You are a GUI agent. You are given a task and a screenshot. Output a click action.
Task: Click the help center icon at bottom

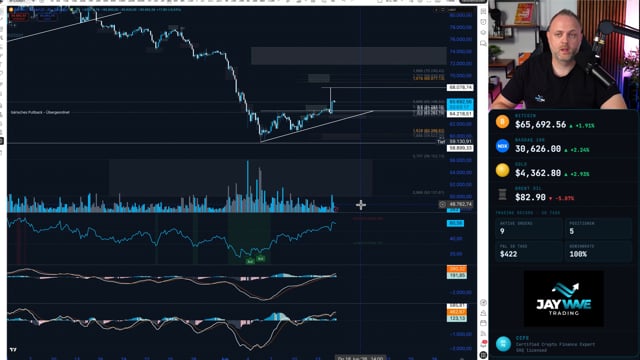pyautogui.click(x=483, y=355)
